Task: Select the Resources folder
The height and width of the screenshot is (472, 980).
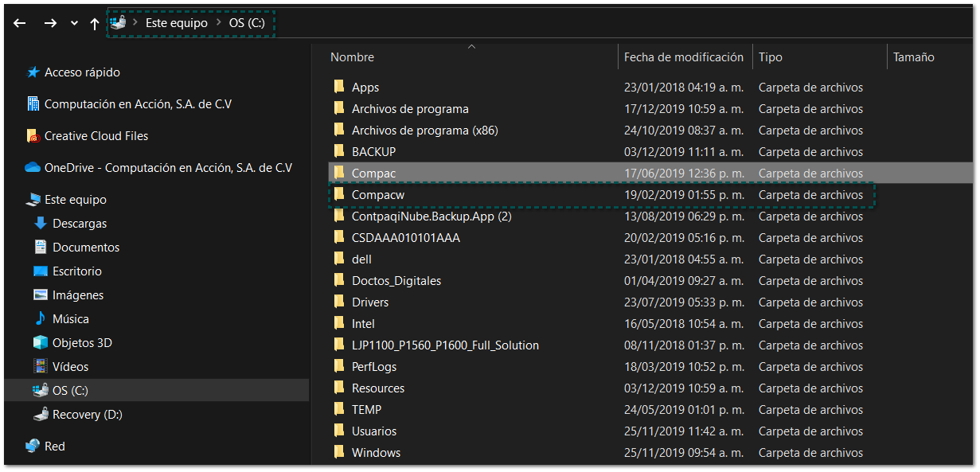Action: point(378,388)
